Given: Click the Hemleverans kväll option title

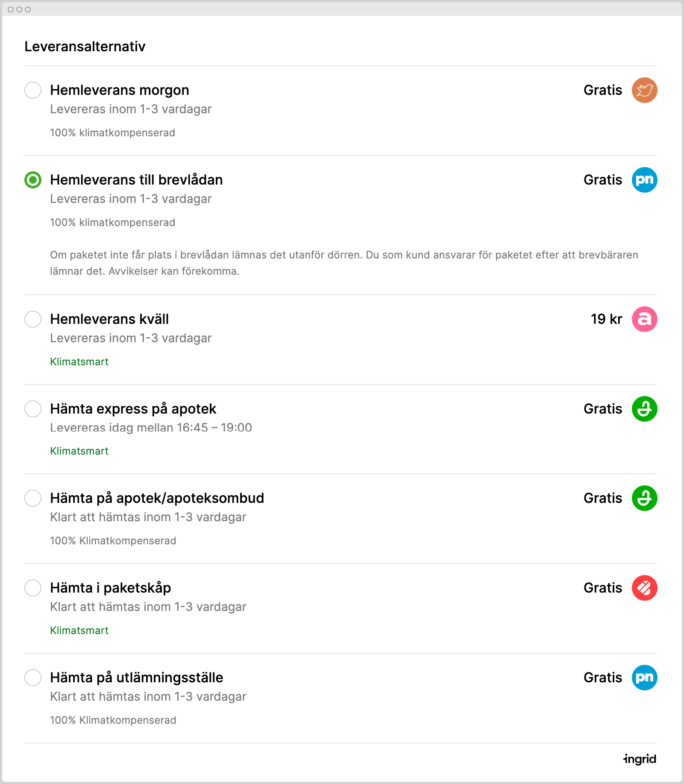Looking at the screenshot, I should [109, 319].
